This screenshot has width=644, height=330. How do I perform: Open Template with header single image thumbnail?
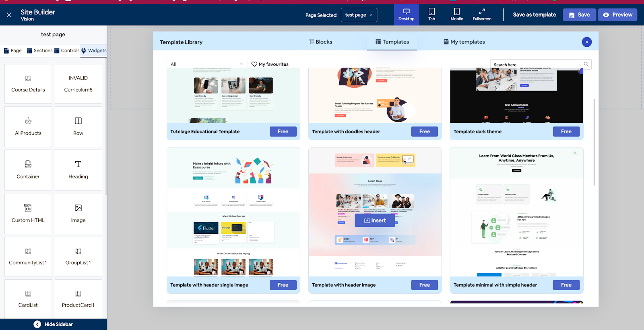click(x=233, y=212)
